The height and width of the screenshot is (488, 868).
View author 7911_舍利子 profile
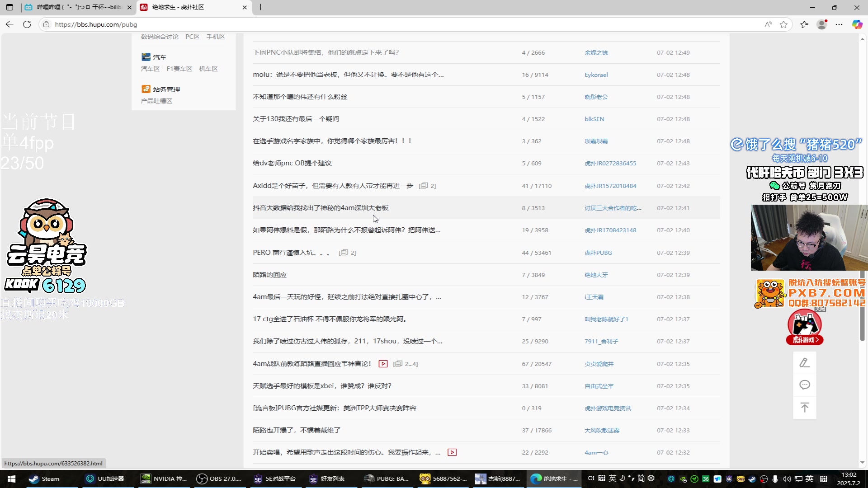tap(601, 341)
